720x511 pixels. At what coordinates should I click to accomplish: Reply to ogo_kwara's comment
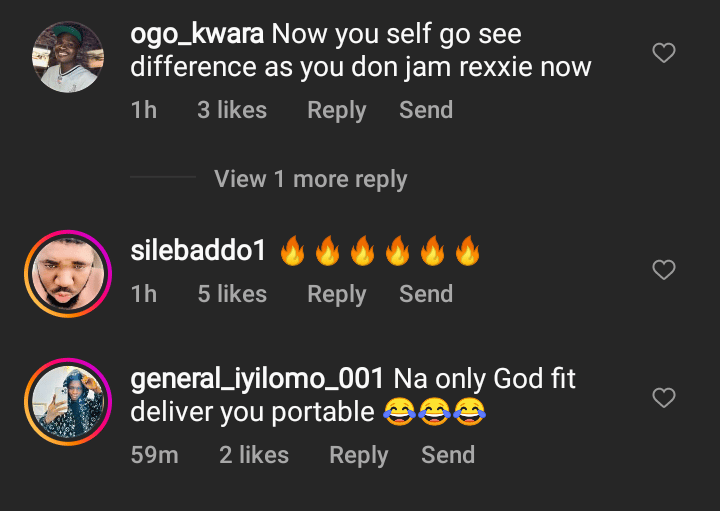(336, 110)
